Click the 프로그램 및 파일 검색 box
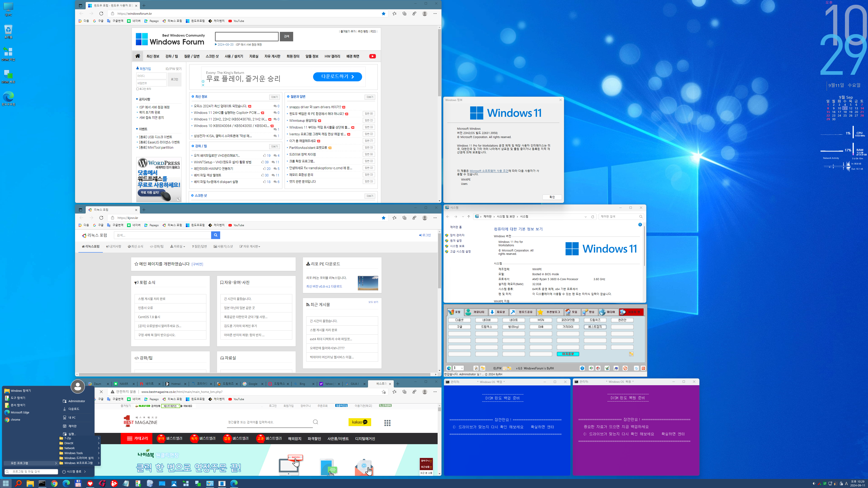 (31, 472)
